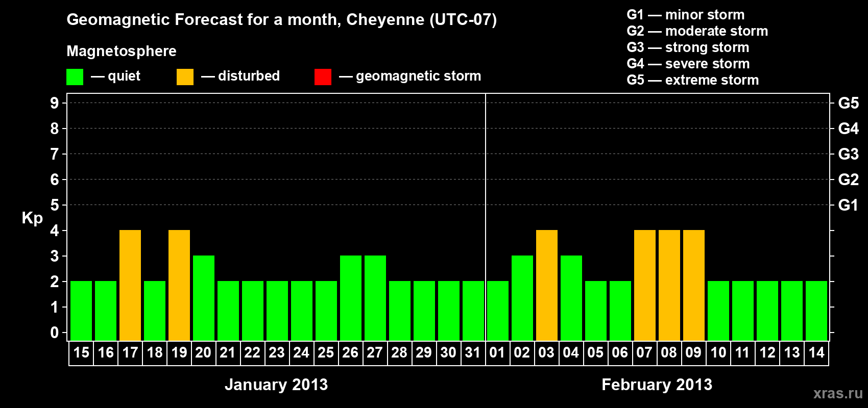Click the Kp value 9 axis label

click(55, 103)
